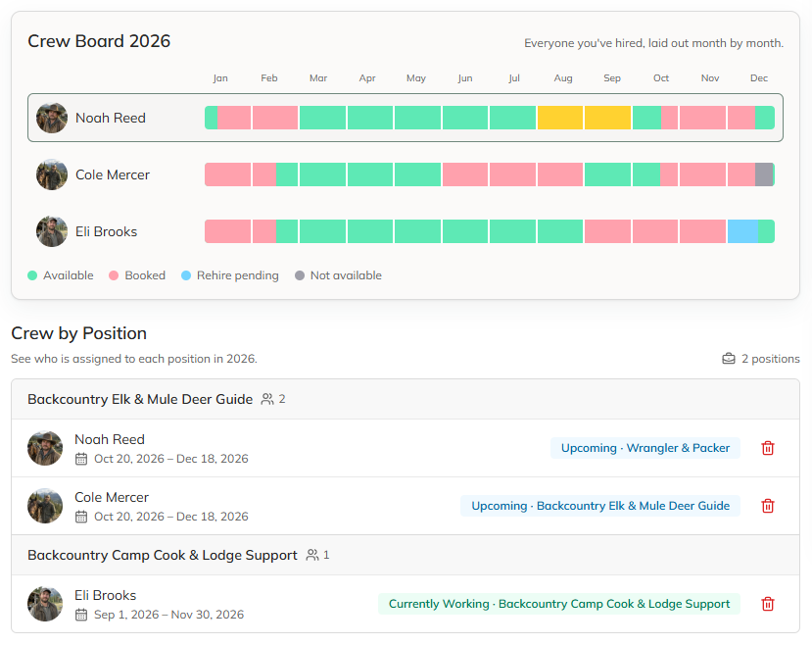This screenshot has height=645, width=812.
Task: Click Cole Mercer's booked July block
Action: [512, 174]
